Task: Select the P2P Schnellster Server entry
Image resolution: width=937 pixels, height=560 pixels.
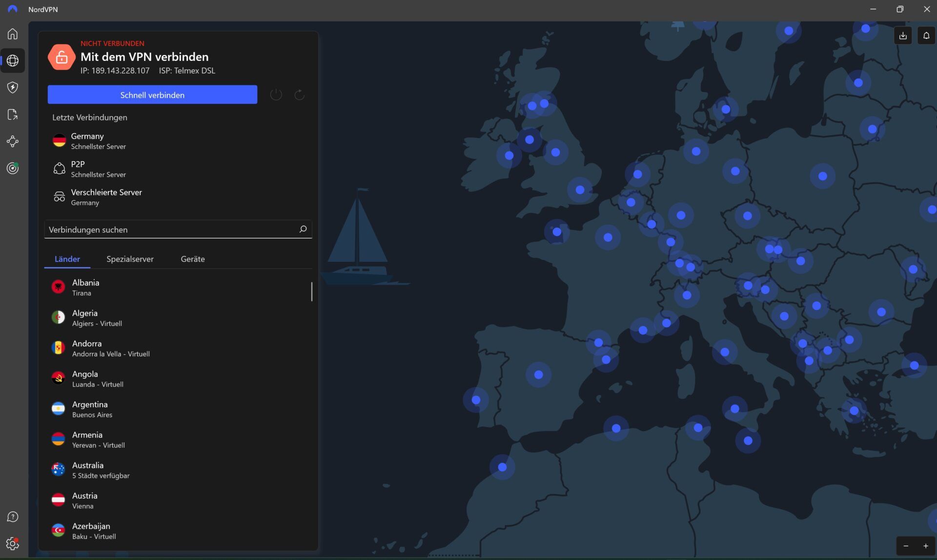Action: pyautogui.click(x=178, y=169)
